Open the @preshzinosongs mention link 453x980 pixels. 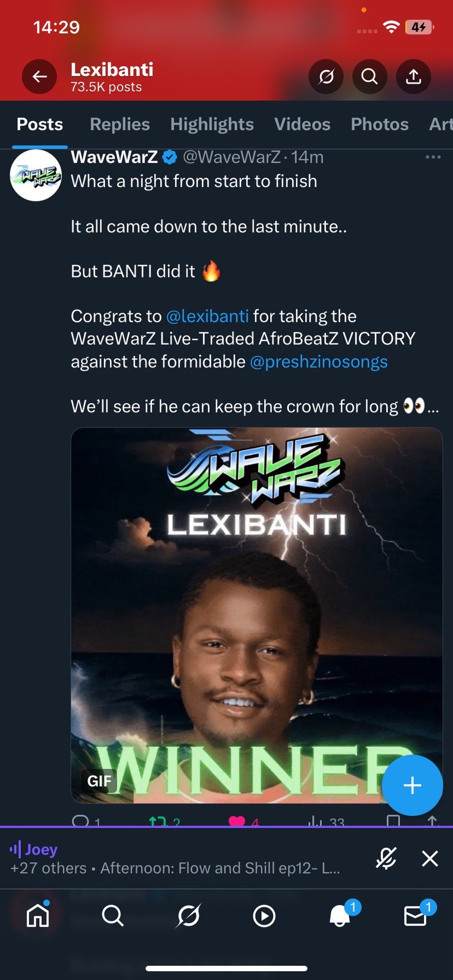(x=319, y=362)
